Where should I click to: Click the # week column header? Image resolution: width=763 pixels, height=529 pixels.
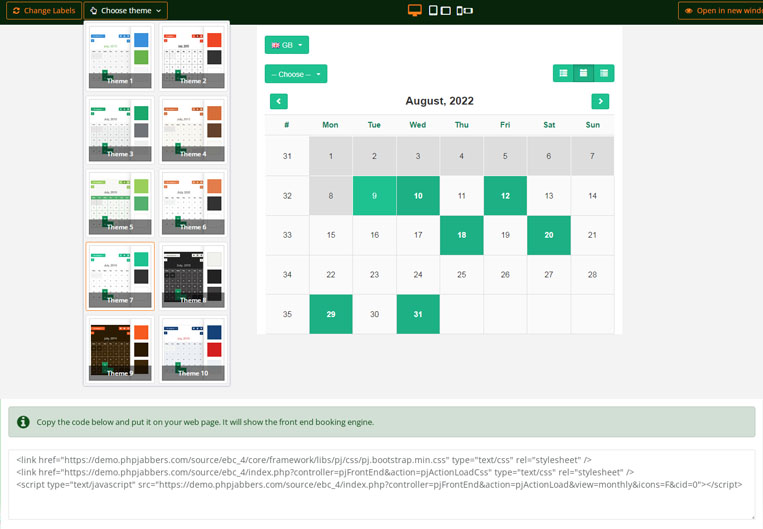[287, 125]
